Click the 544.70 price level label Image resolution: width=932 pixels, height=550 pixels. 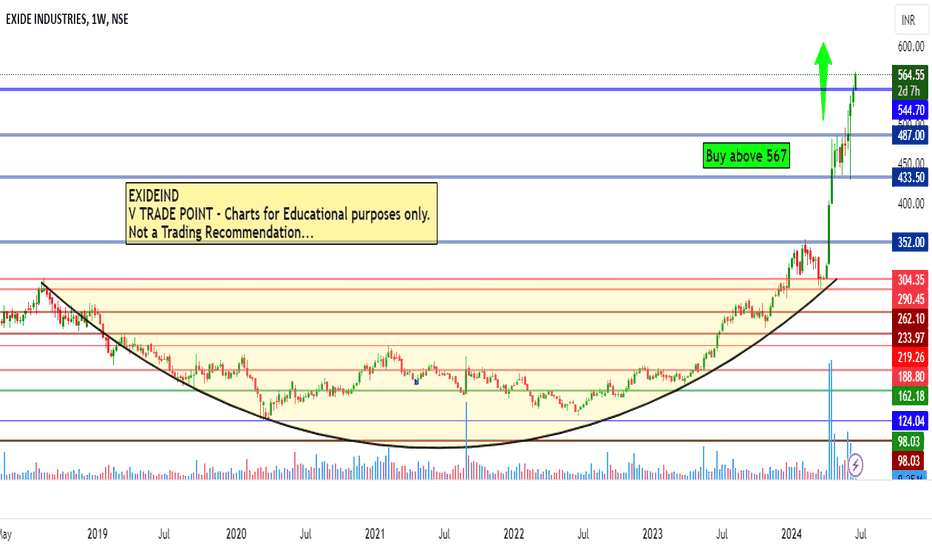pyautogui.click(x=911, y=110)
